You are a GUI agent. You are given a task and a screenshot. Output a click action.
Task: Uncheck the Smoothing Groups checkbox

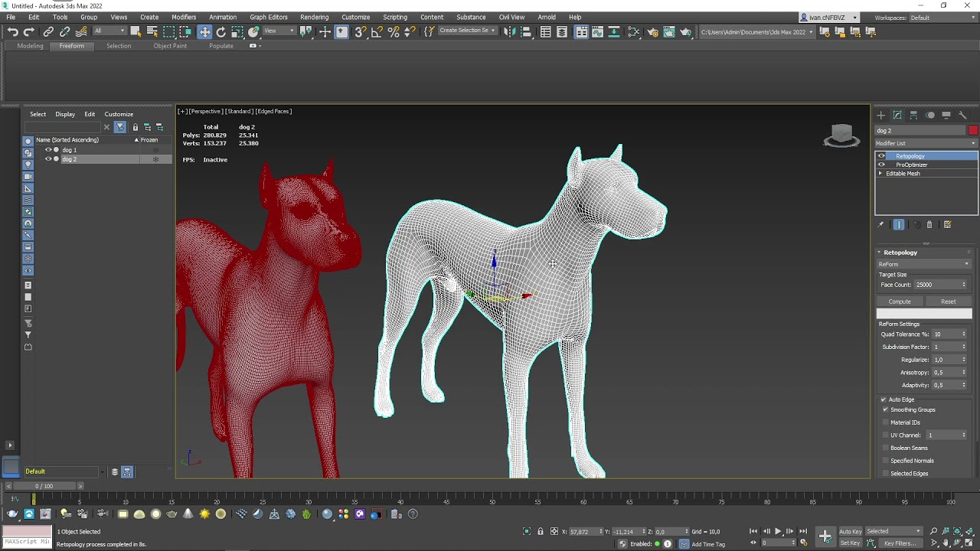pyautogui.click(x=886, y=409)
